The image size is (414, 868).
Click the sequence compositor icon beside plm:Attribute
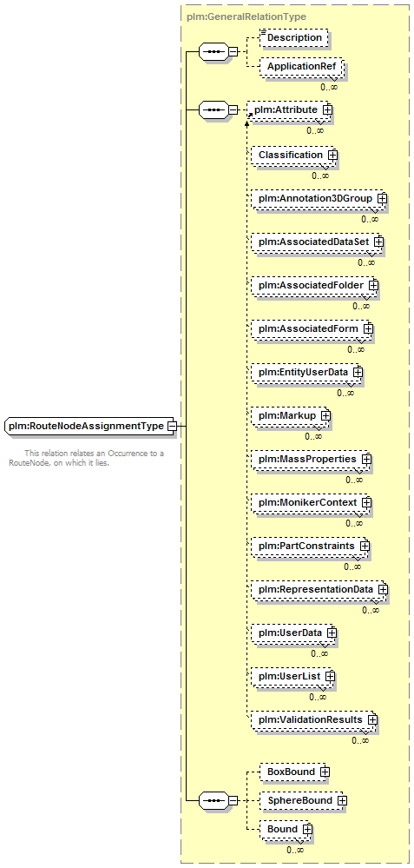tap(213, 110)
